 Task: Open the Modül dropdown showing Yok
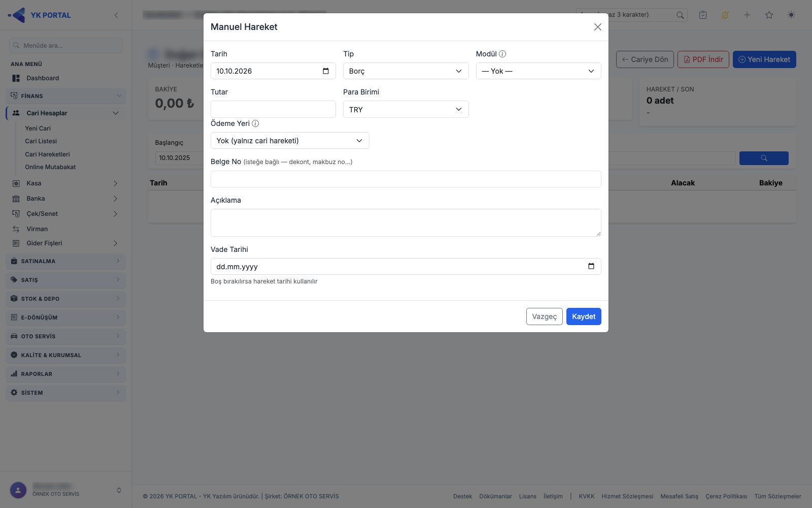pos(538,71)
